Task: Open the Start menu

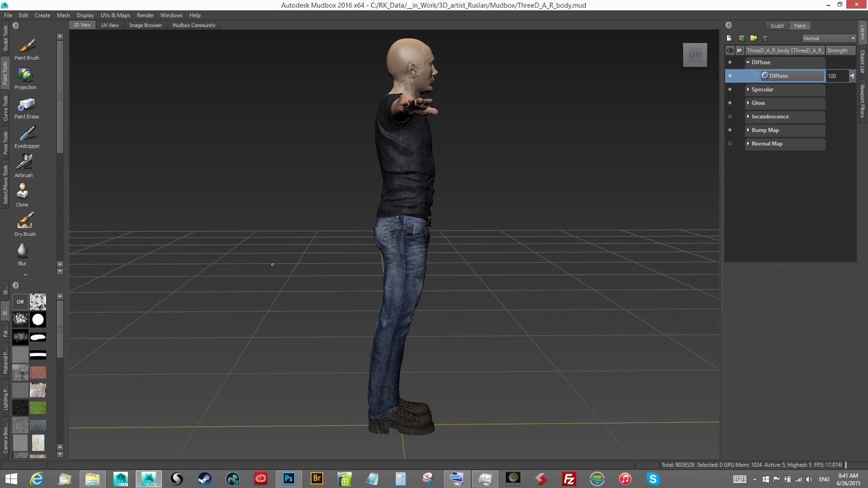Action: pos(11,478)
